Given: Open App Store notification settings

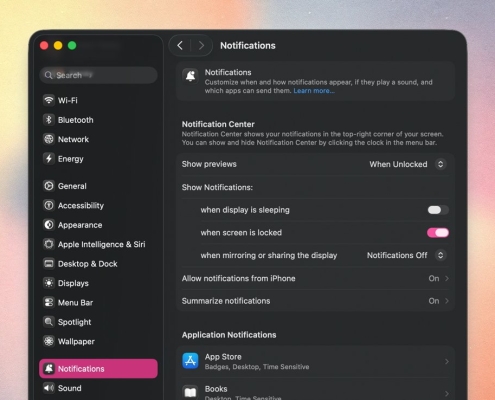Looking at the screenshot, I should click(x=315, y=362).
